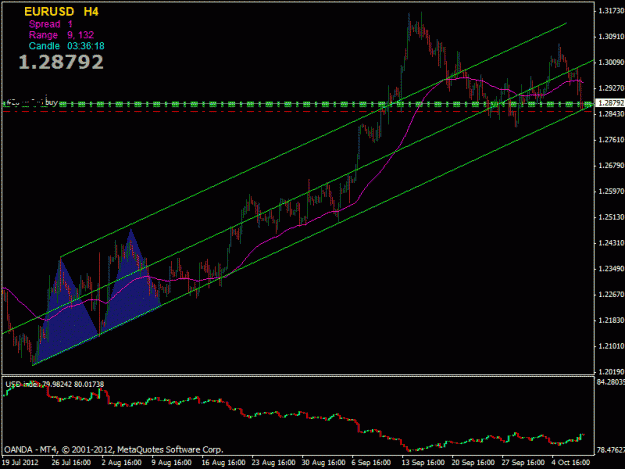Click the 84.28039 indicator scale value

click(x=611, y=383)
